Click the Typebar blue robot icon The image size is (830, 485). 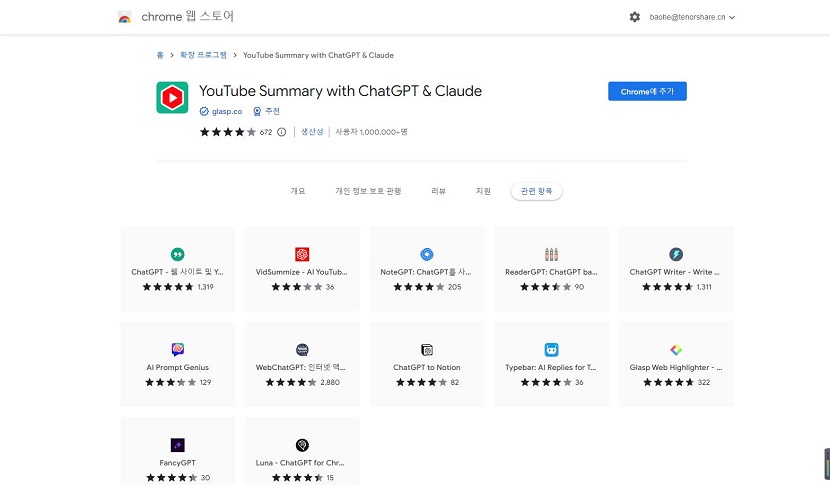coord(551,349)
